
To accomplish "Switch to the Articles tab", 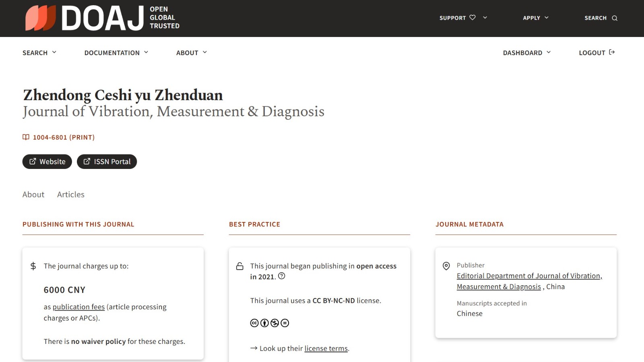I will point(71,195).
